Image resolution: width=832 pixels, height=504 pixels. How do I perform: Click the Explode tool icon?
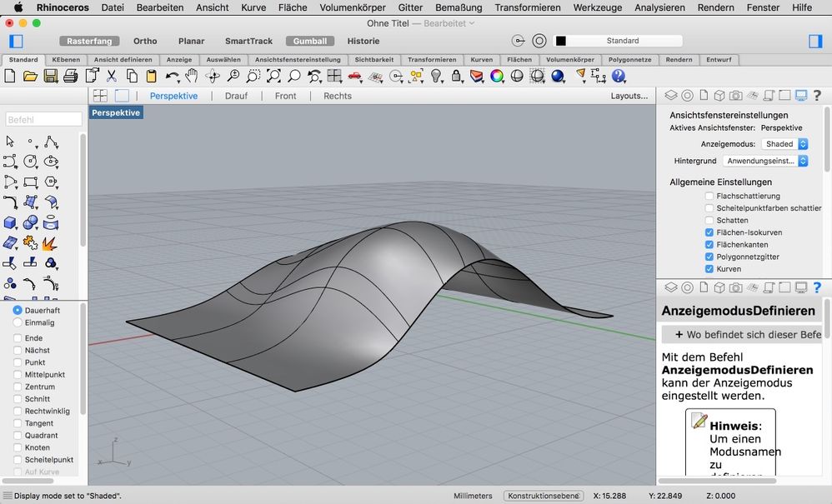pos(50,242)
